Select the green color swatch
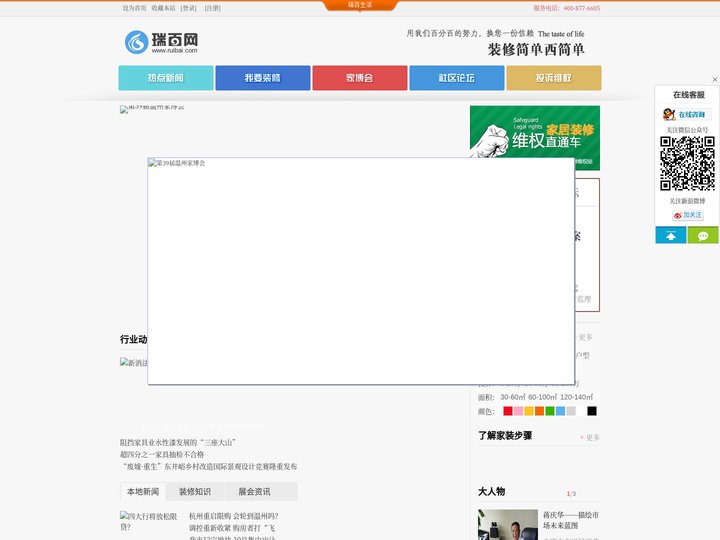720x540 pixels. coord(550,411)
